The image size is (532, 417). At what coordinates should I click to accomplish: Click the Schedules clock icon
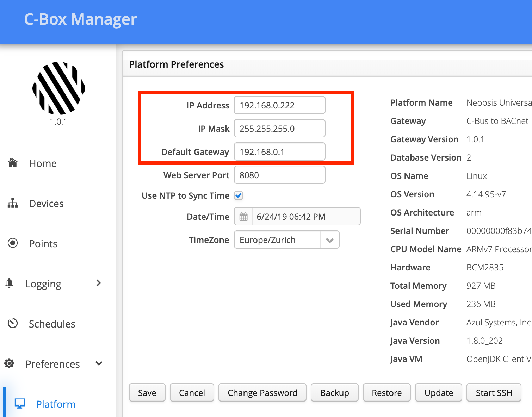click(x=13, y=323)
